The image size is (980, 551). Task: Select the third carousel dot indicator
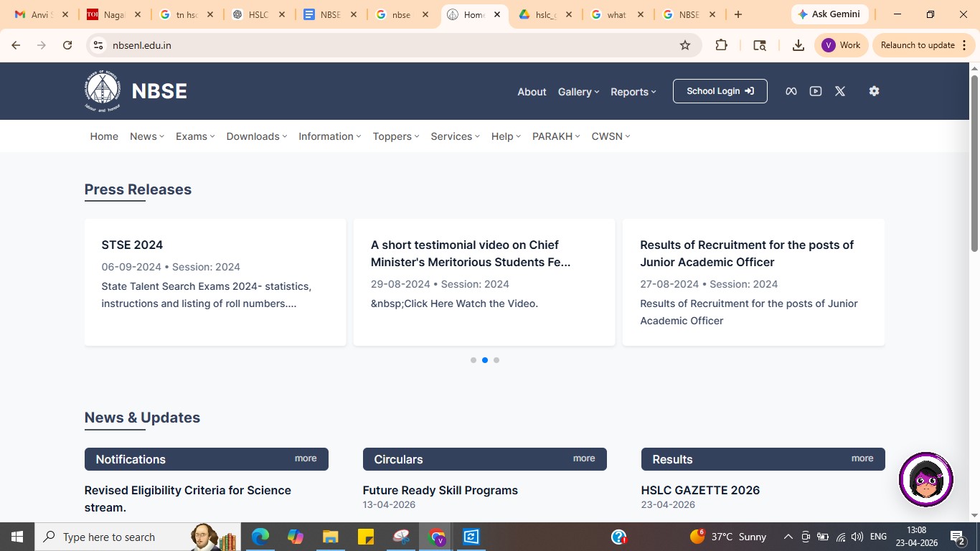coord(496,360)
